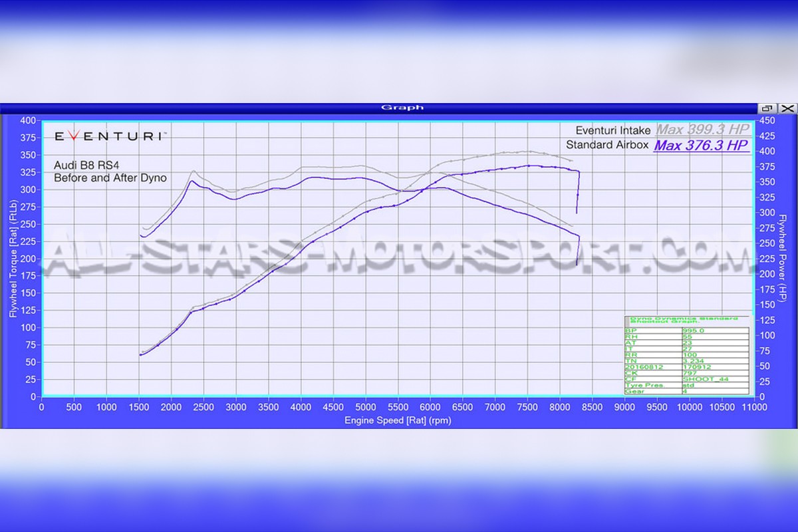798x532 pixels.
Task: Click the 5000 rpm axis label
Action: click(365, 406)
